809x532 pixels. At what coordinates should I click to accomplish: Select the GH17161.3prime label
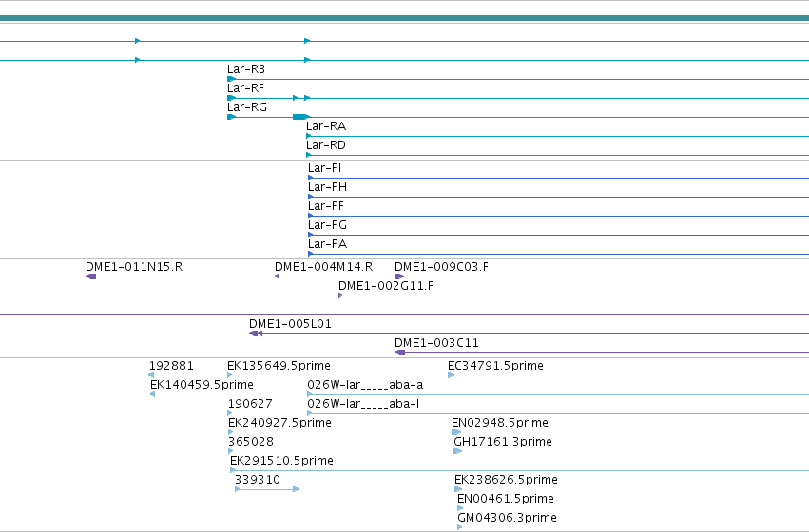tap(503, 443)
